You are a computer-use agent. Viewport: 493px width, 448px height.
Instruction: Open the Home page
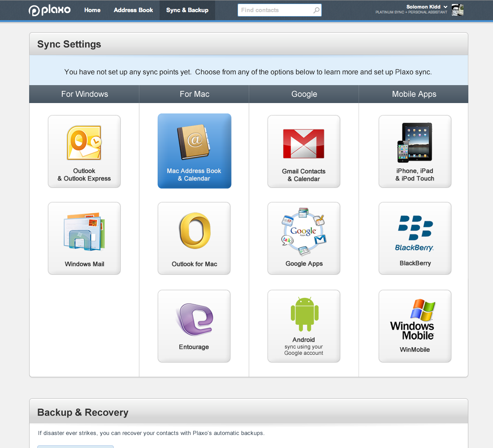[x=92, y=10]
